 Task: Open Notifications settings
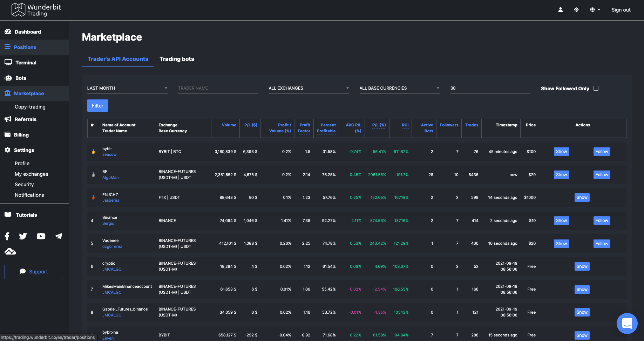[x=29, y=195]
